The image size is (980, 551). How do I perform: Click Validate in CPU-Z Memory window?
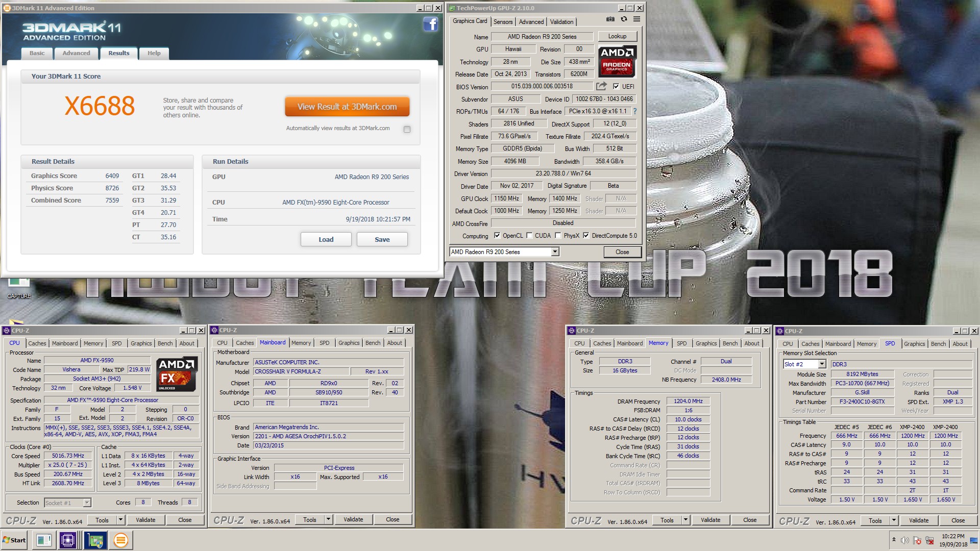pos(710,520)
